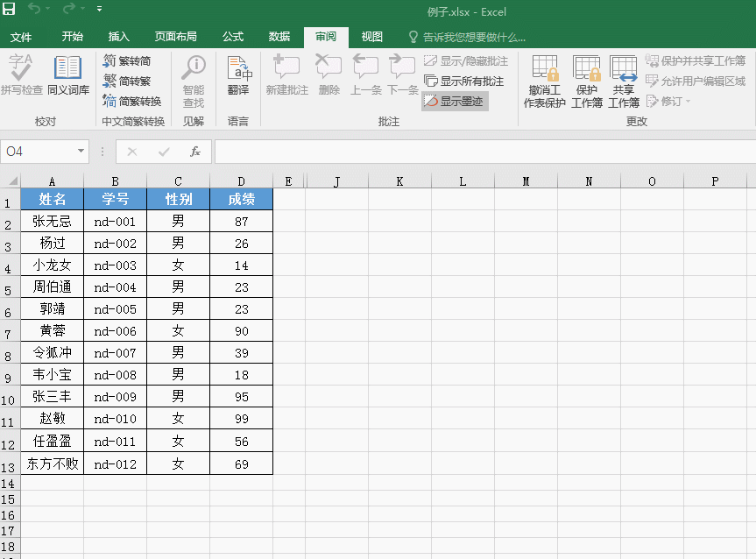This screenshot has width=756, height=559.
Task: Click cell containing nd-010
Action: pyautogui.click(x=116, y=418)
